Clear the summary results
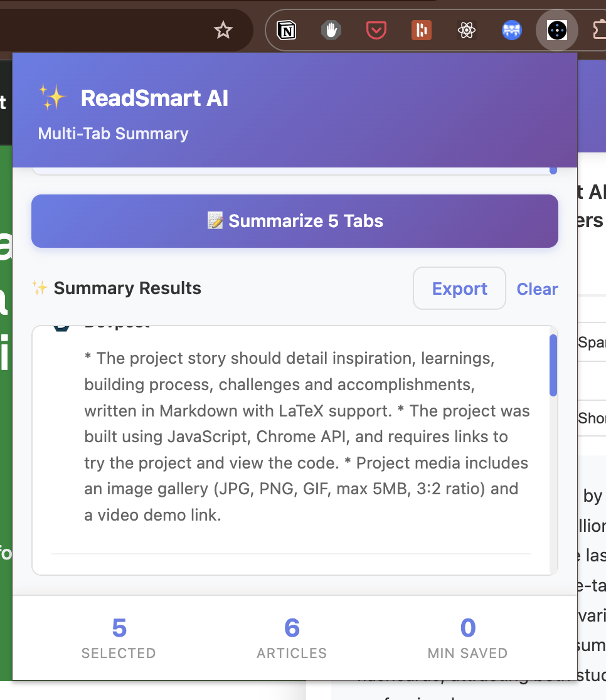The width and height of the screenshot is (606, 700). click(x=537, y=289)
